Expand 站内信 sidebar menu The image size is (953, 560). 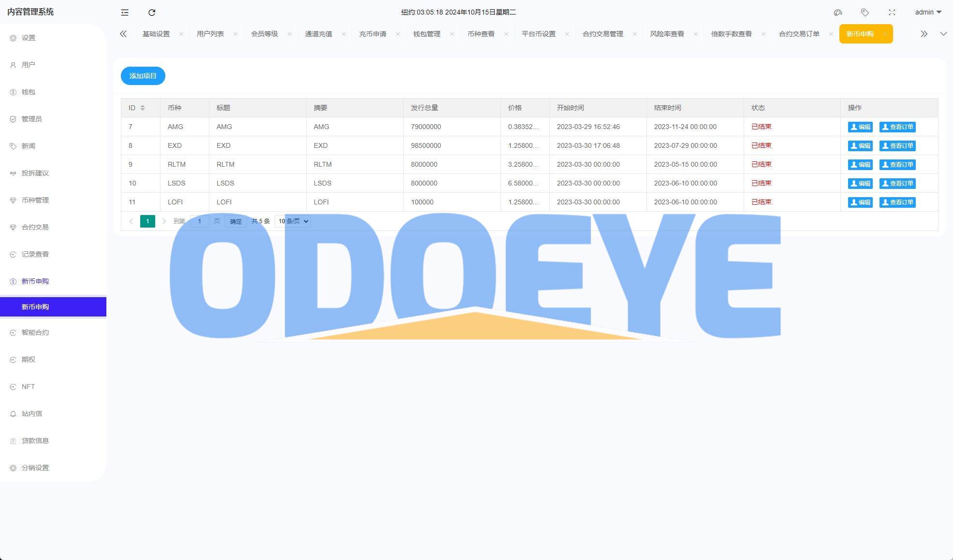pyautogui.click(x=53, y=414)
